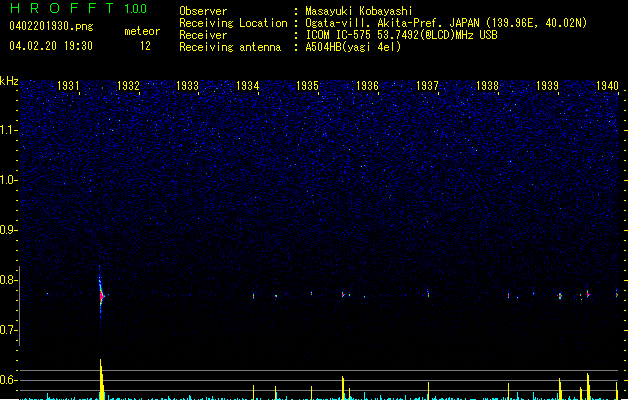629x400 pixels.
Task: Click the ICOM IC-575 receiver details
Action: pos(402,35)
